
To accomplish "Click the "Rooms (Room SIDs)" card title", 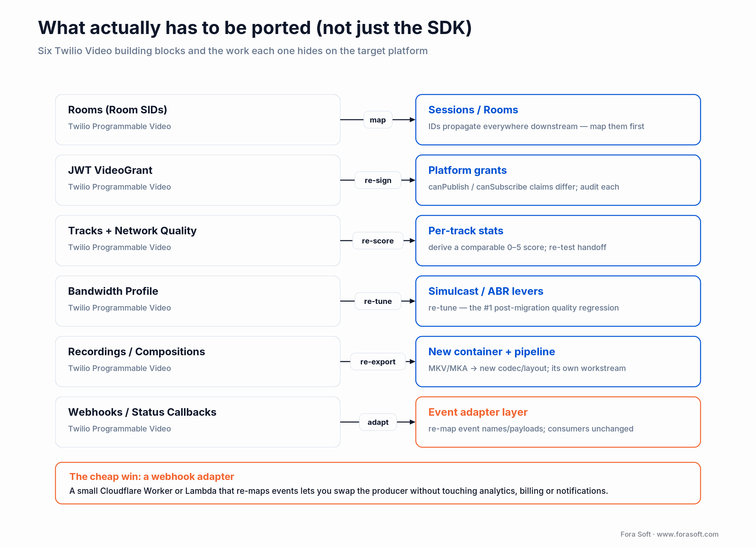I will 117,110.
